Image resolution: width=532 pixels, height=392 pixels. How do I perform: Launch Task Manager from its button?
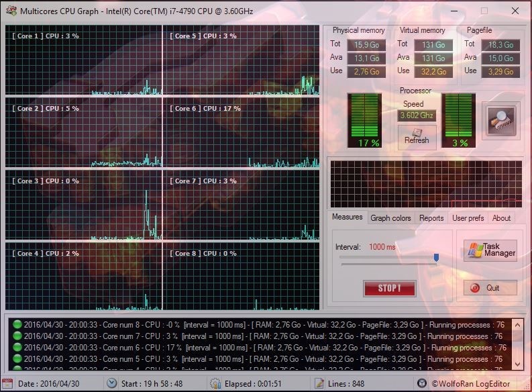coord(491,250)
